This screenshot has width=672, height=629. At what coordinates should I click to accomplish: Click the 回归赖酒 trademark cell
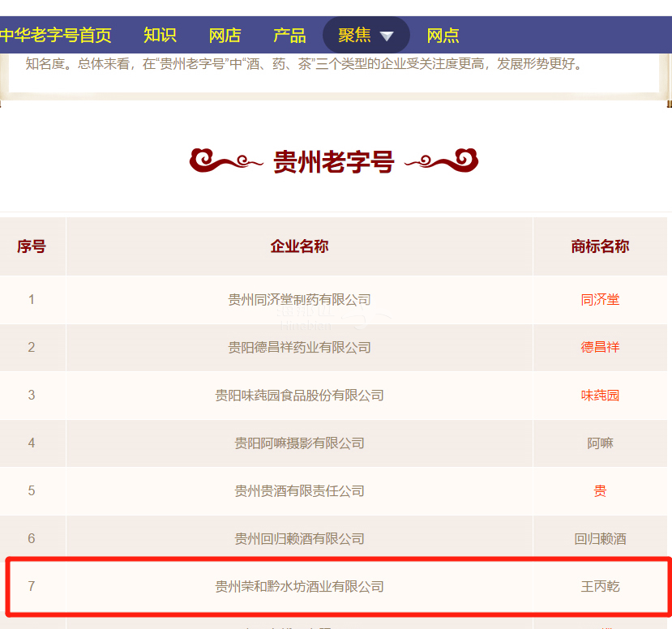click(600, 539)
